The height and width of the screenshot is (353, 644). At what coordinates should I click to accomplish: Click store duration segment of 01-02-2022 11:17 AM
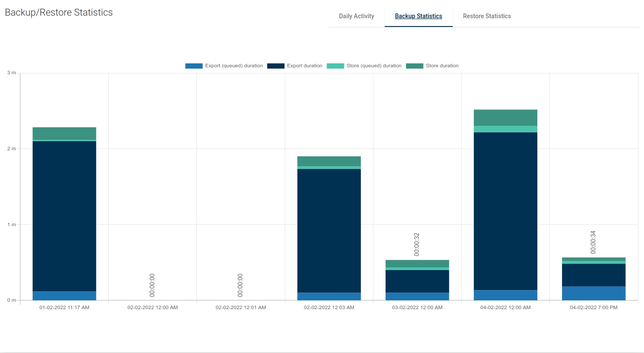point(64,133)
